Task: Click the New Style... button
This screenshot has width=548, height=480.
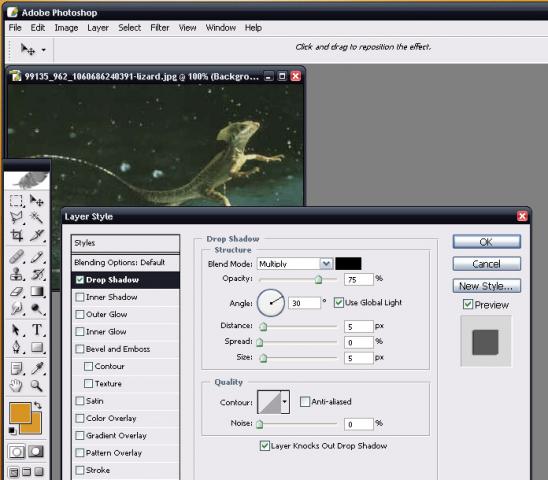Action: 486,286
